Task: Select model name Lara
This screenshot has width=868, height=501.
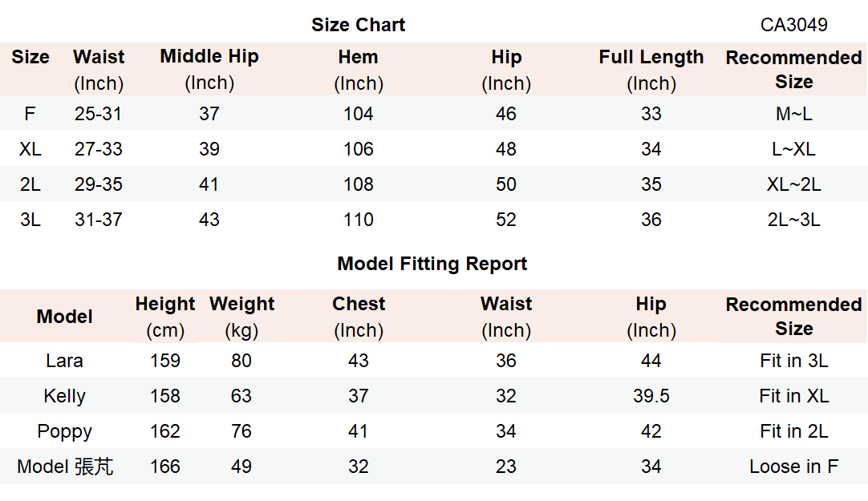Action: pos(64,361)
